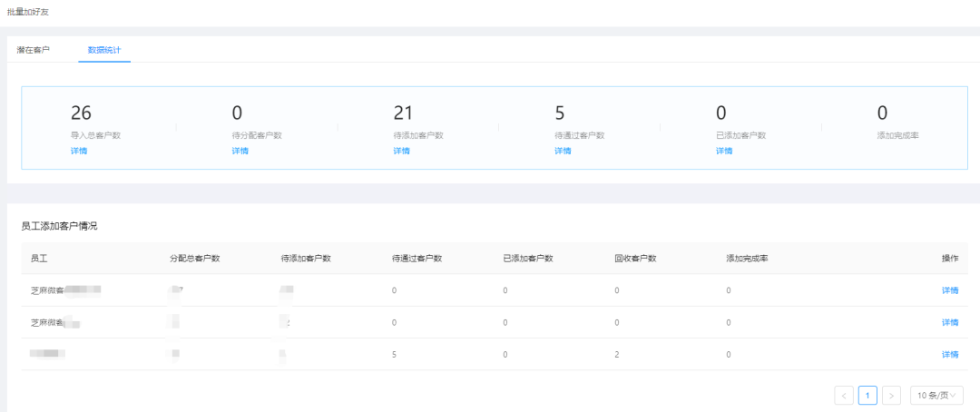This screenshot has height=412, width=980.
Task: Go to the next page arrow
Action: click(x=891, y=395)
